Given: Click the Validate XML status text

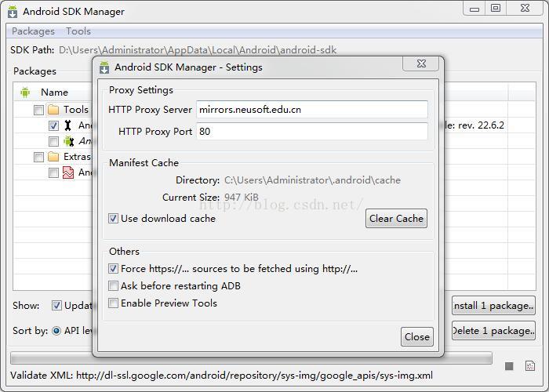Looking at the screenshot, I should (x=222, y=376).
